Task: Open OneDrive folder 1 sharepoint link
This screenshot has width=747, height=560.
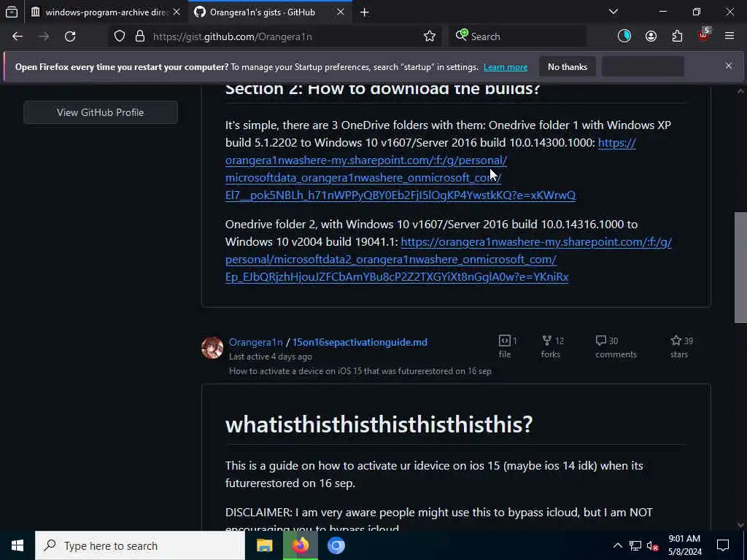Action: tap(400, 168)
